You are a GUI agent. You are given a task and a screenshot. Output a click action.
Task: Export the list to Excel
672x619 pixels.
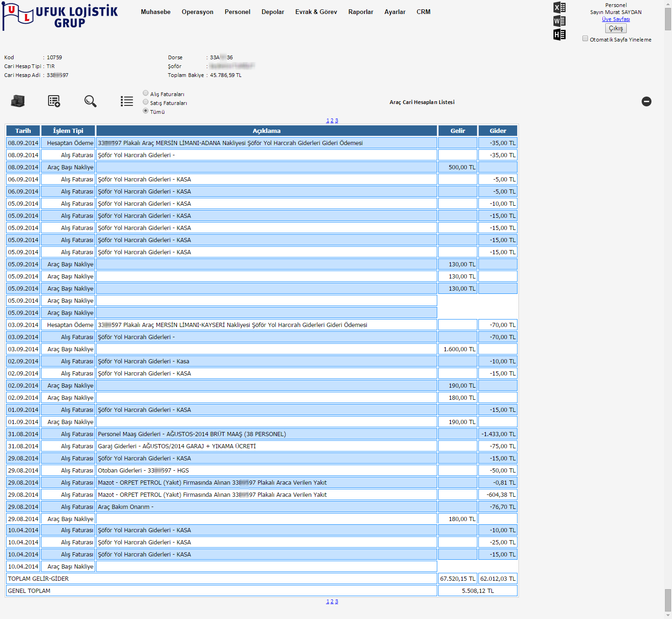(x=560, y=7)
